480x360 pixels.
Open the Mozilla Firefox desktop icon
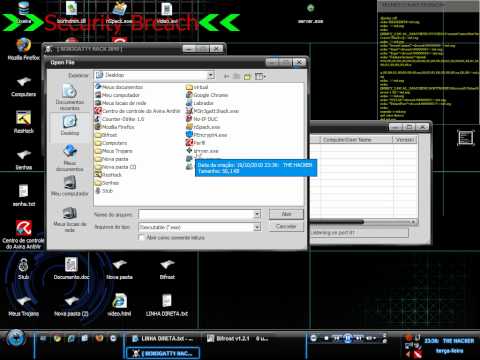[x=23, y=49]
